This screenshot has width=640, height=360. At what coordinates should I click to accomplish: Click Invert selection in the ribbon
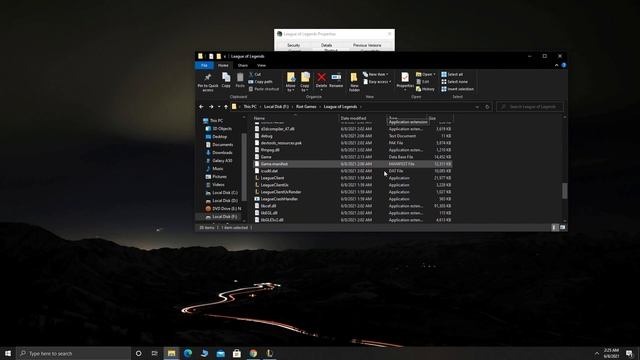click(x=458, y=89)
